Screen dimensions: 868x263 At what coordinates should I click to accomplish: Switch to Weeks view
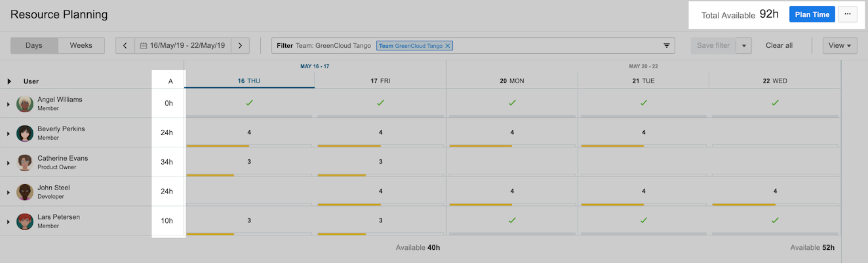click(x=81, y=46)
